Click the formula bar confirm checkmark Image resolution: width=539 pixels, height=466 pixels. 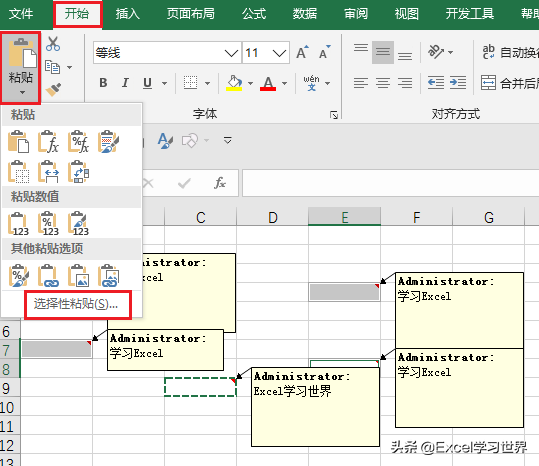point(184,183)
